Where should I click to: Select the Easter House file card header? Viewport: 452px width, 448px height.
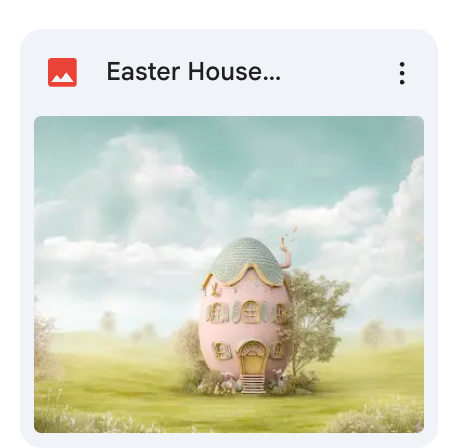(x=229, y=72)
